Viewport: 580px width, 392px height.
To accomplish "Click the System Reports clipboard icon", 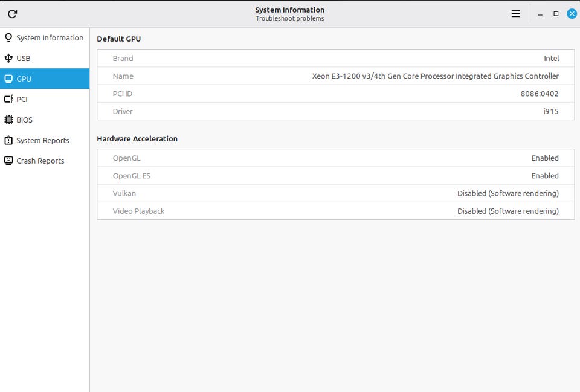I will [8, 140].
